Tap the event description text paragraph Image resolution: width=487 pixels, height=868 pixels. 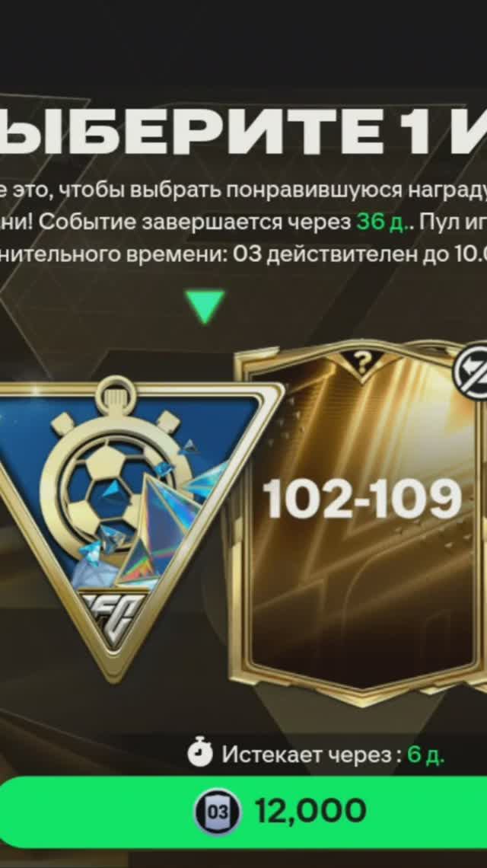[x=243, y=223]
